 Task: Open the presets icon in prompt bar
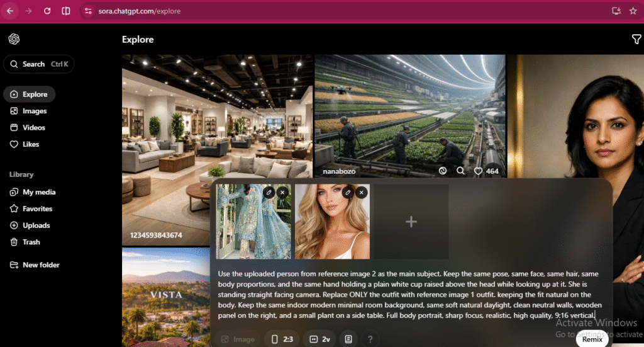click(x=348, y=339)
